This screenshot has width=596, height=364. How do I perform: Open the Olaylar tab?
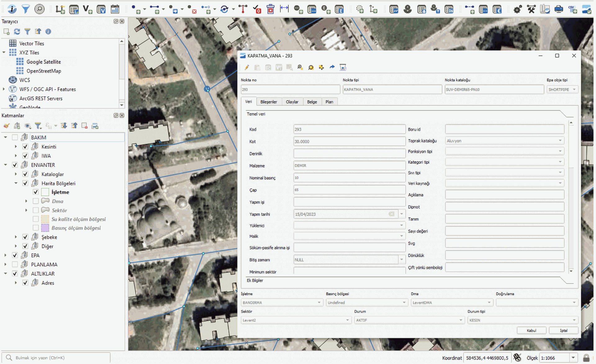tap(292, 102)
